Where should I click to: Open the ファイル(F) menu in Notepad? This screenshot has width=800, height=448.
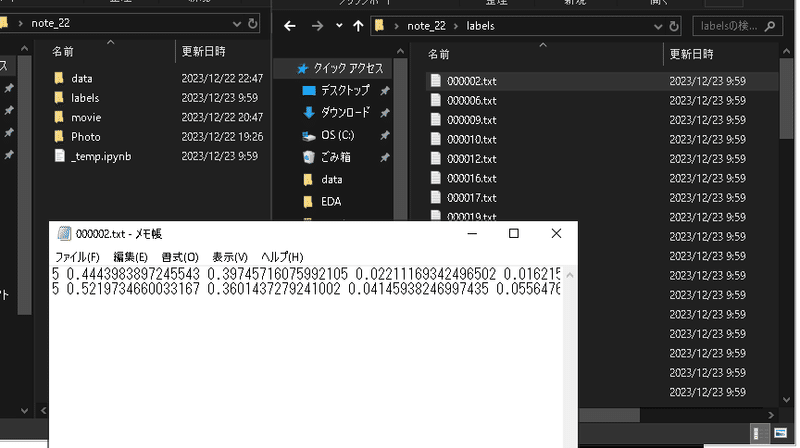pyautogui.click(x=77, y=257)
